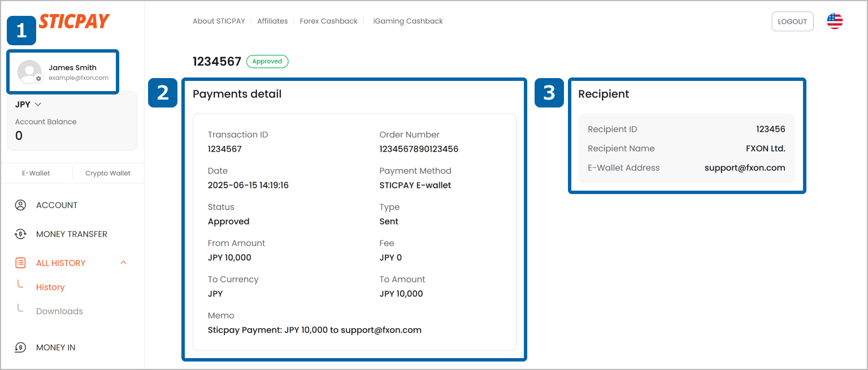This screenshot has width=868, height=370.
Task: Collapse the ALL HISTORY chevron
Action: (x=124, y=263)
